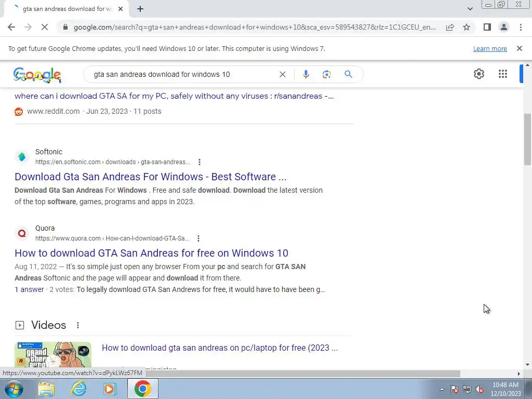This screenshot has width=532, height=399.
Task: Dismiss the Chrome update notification bar
Action: point(519,48)
